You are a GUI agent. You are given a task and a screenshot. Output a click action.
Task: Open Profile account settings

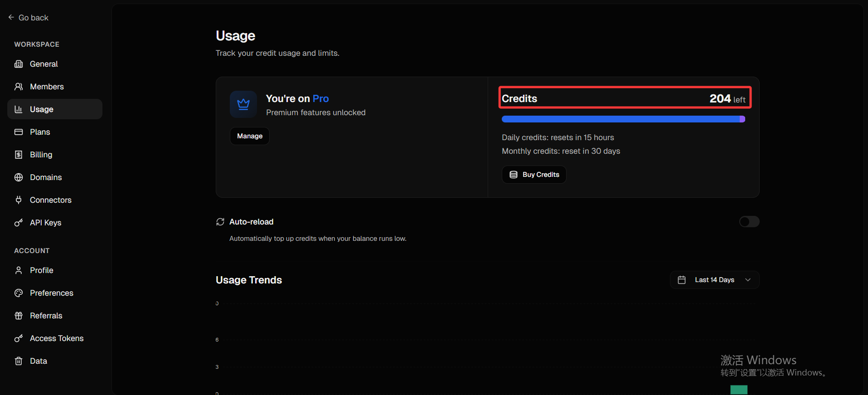pyautogui.click(x=55, y=270)
